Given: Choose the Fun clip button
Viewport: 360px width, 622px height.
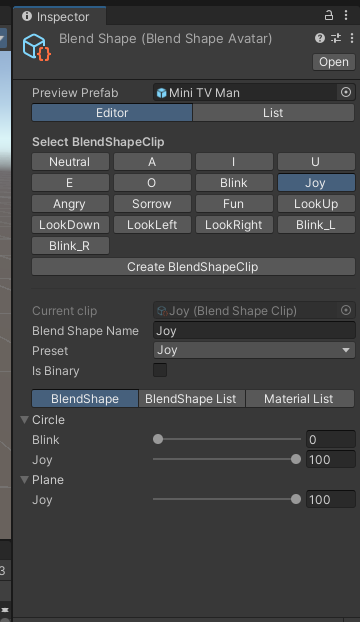Looking at the screenshot, I should [x=234, y=204].
